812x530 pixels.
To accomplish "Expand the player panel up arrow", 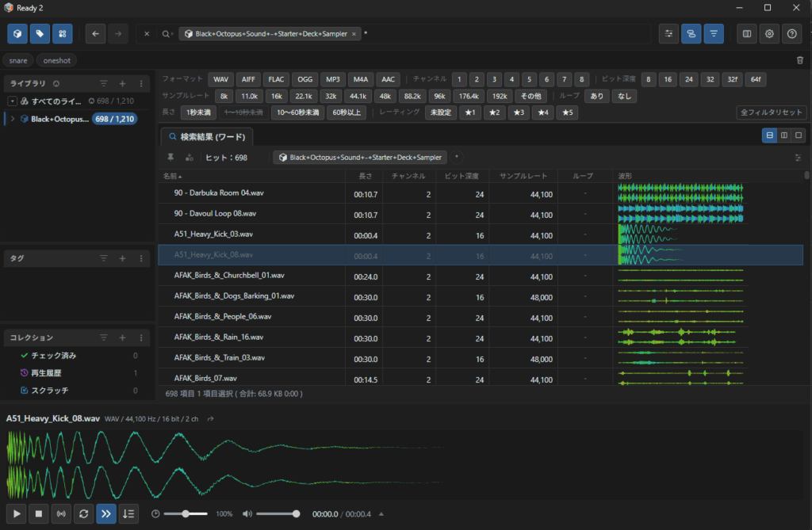I will point(381,514).
